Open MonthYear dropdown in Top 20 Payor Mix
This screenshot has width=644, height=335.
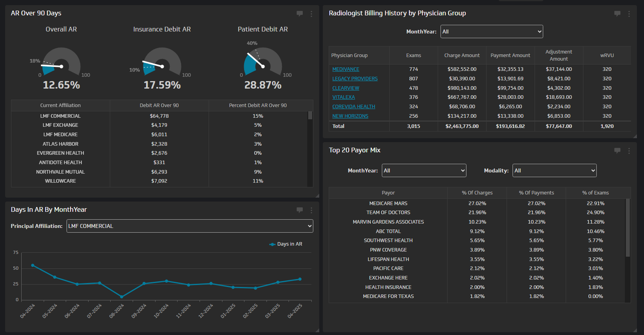424,170
